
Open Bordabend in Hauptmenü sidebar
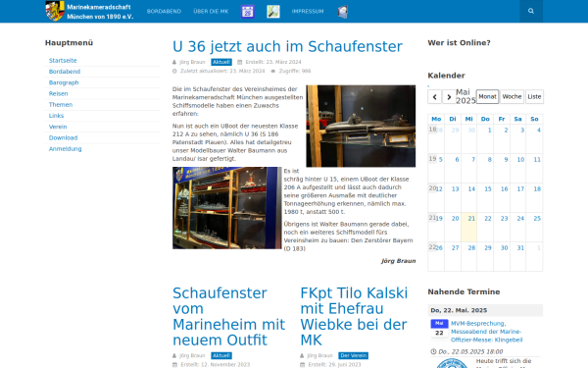click(x=65, y=72)
